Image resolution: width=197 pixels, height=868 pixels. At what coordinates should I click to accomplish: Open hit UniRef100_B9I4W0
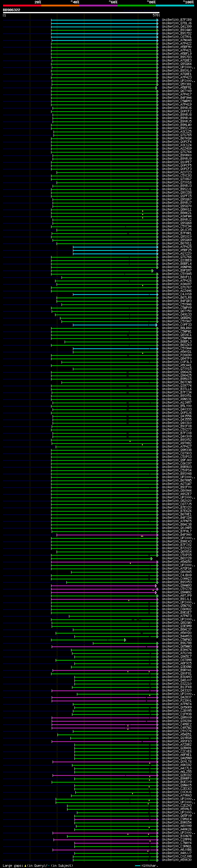(x=176, y=30)
